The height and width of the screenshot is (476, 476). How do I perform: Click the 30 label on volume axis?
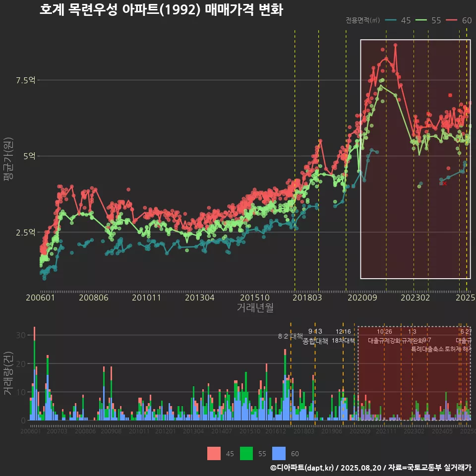pos(21,335)
